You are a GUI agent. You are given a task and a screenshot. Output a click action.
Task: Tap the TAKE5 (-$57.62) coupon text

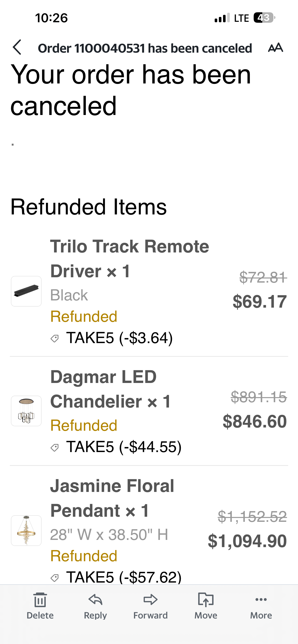124,577
